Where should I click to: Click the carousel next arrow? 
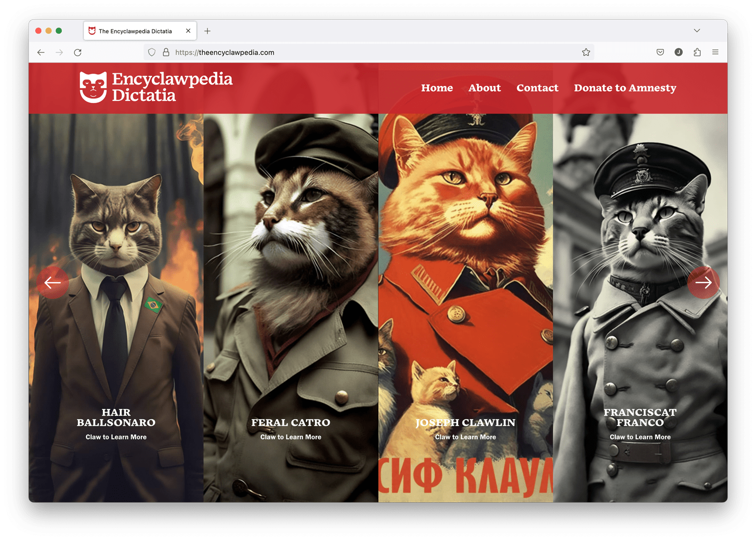(703, 282)
